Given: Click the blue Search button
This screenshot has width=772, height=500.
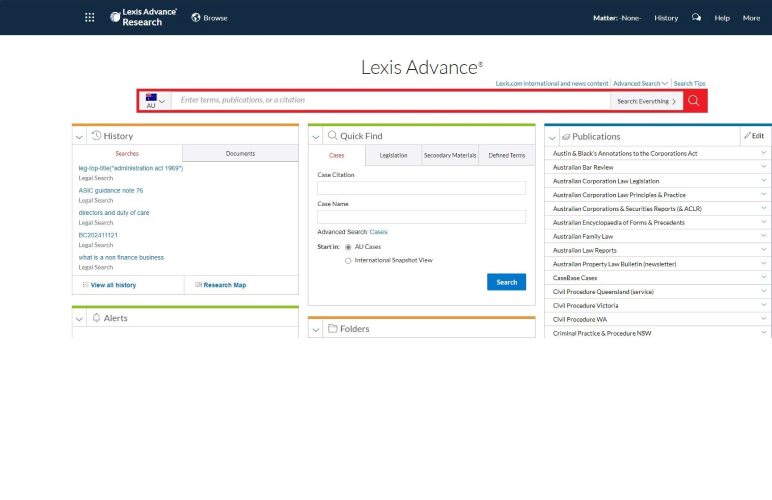Looking at the screenshot, I should click(x=507, y=282).
